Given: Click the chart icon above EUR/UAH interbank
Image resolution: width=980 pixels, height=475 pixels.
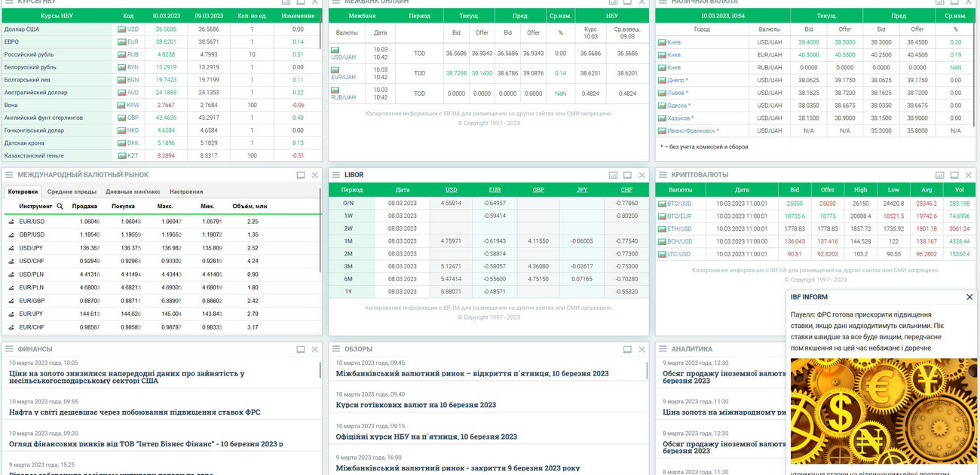Looking at the screenshot, I should pyautogui.click(x=335, y=70).
